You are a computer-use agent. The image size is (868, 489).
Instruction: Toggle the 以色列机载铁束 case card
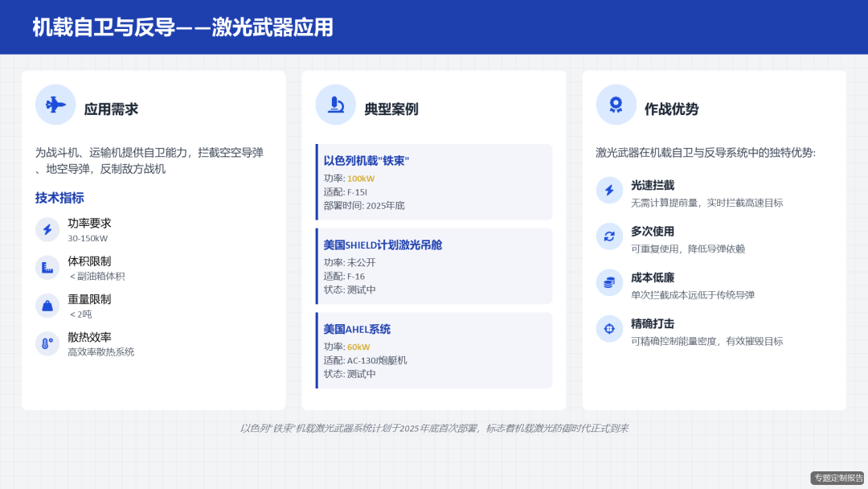[434, 180]
